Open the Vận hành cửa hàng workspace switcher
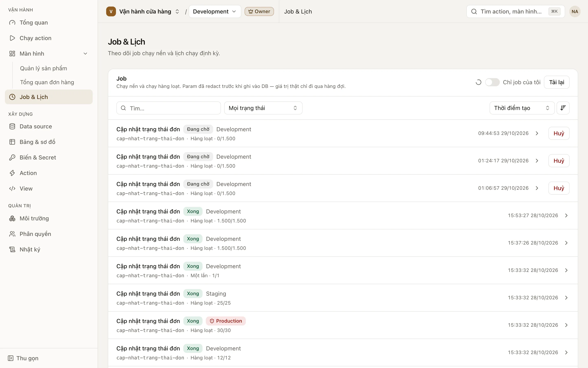 pos(143,11)
